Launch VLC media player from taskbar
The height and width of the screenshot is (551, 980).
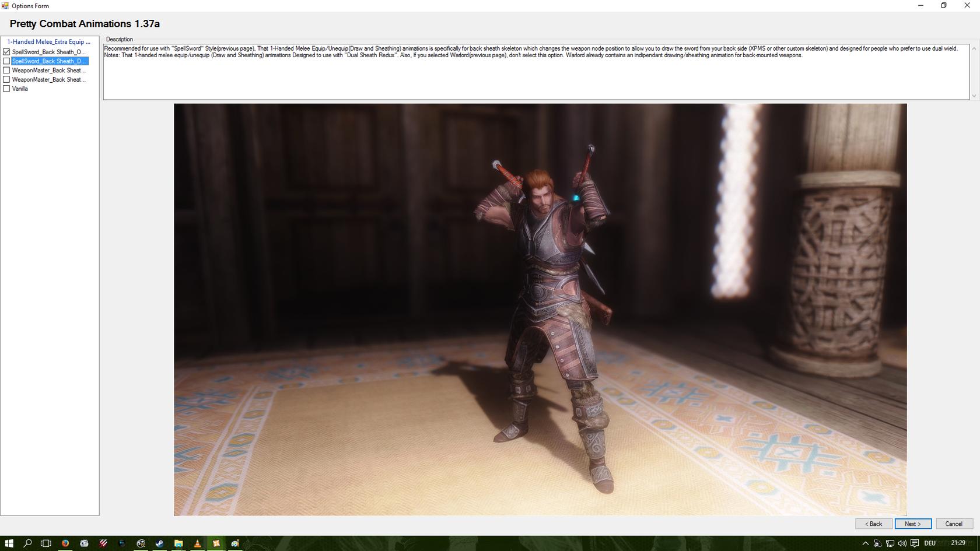point(197,543)
